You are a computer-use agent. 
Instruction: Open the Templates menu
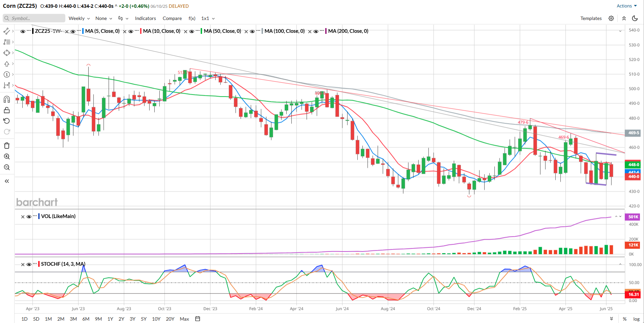[591, 18]
